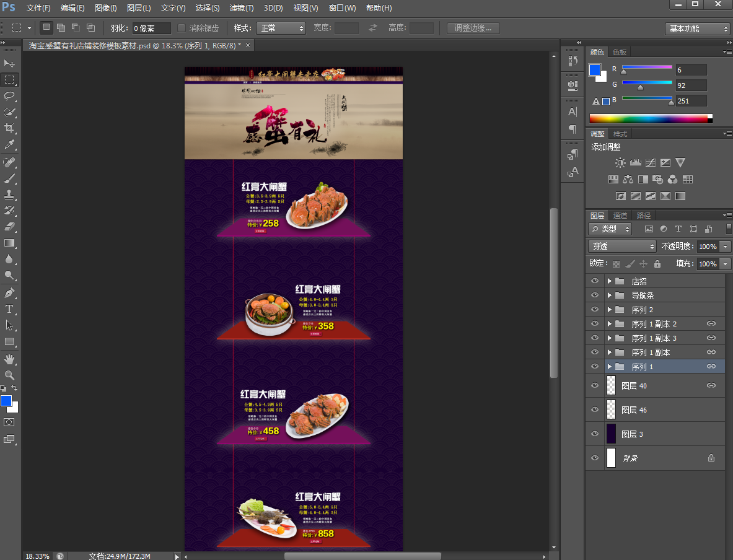
Task: Select the Crop tool
Action: click(10, 128)
